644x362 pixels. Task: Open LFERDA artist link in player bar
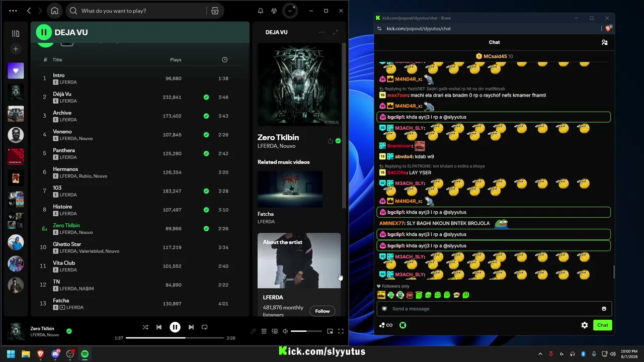37,335
